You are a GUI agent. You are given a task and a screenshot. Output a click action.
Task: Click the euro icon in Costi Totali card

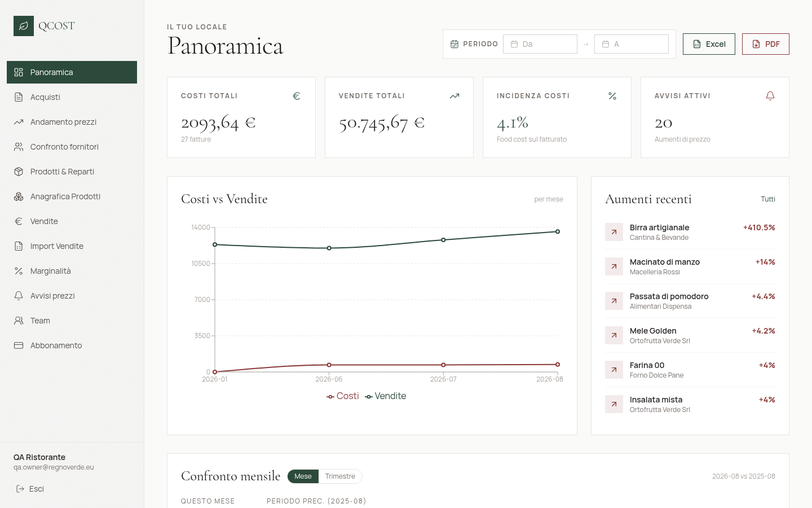click(x=297, y=96)
